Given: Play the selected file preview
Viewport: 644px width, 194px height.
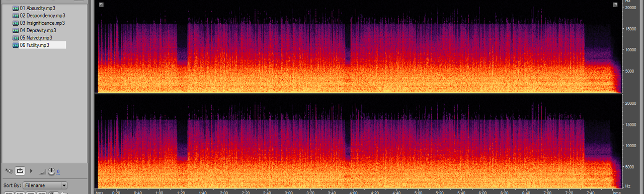Looking at the screenshot, I should point(32,171).
